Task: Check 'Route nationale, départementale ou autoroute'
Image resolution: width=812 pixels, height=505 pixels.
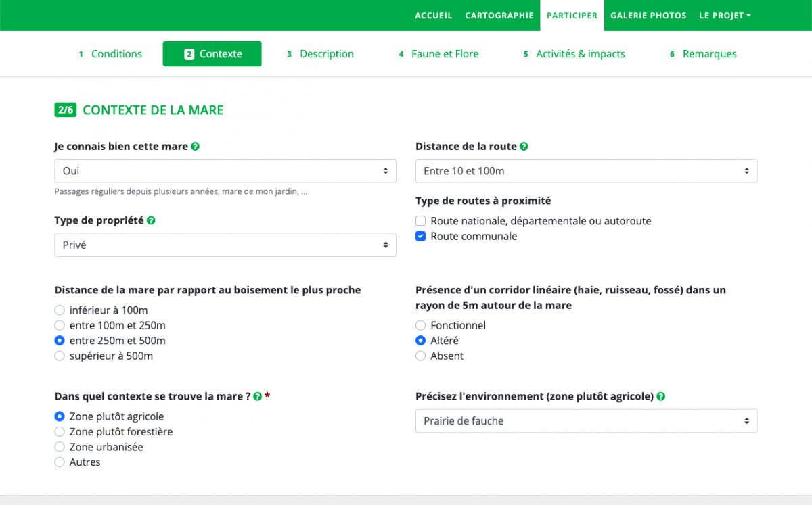Action: tap(421, 221)
